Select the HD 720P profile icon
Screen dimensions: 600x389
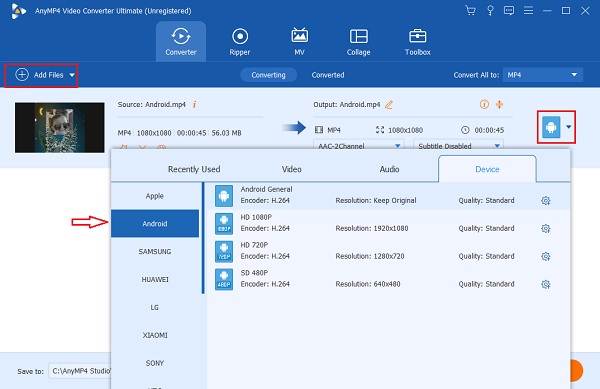[x=224, y=252]
